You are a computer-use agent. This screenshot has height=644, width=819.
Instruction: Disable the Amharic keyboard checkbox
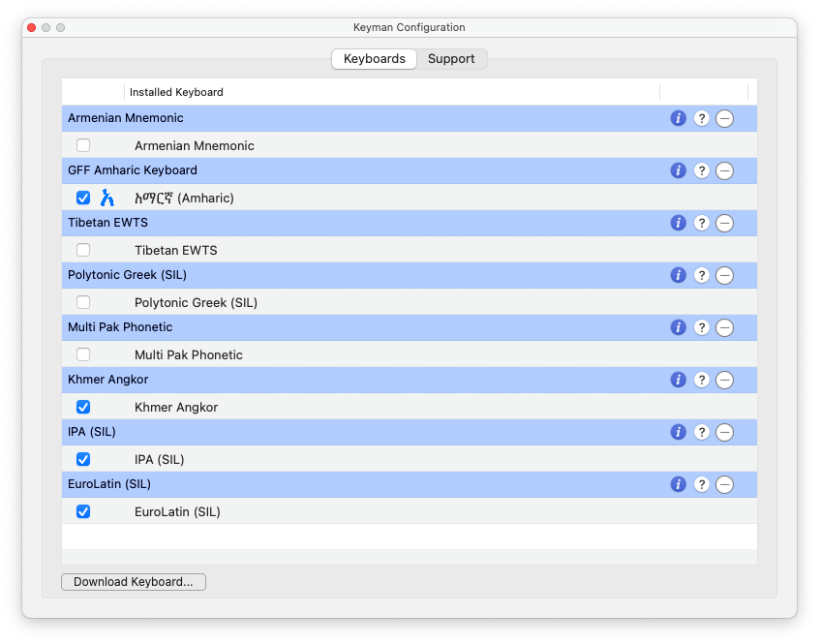83,198
